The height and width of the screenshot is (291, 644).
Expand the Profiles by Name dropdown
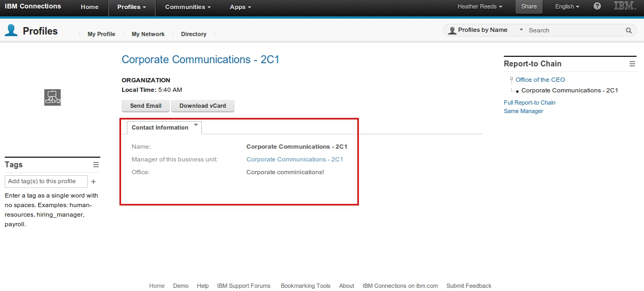coord(521,30)
